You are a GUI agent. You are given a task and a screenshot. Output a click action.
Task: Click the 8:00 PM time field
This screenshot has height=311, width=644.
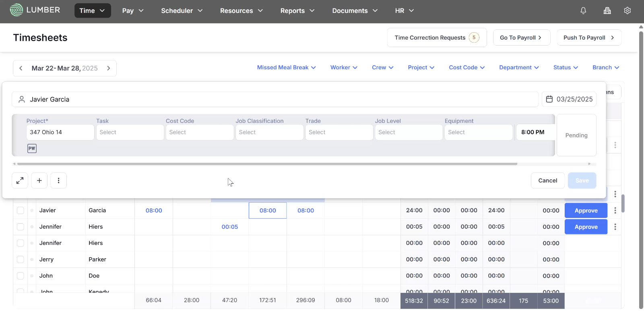point(536,132)
